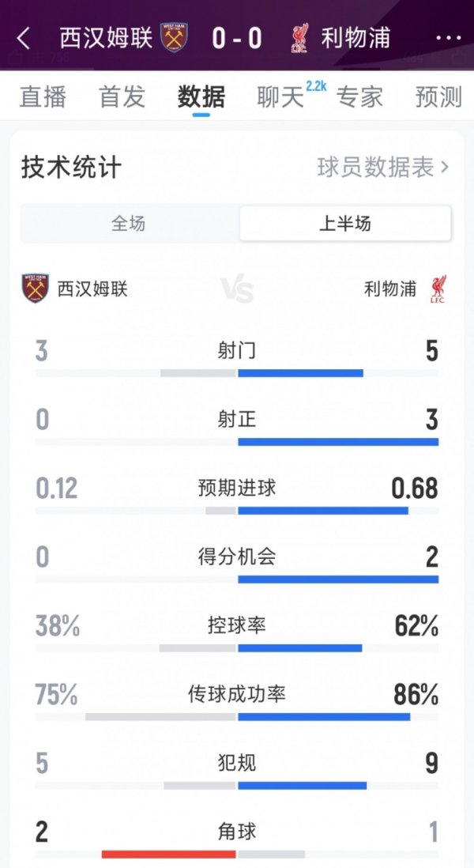Open the three-dot more options menu
Screen dimensions: 474x868
tap(447, 37)
